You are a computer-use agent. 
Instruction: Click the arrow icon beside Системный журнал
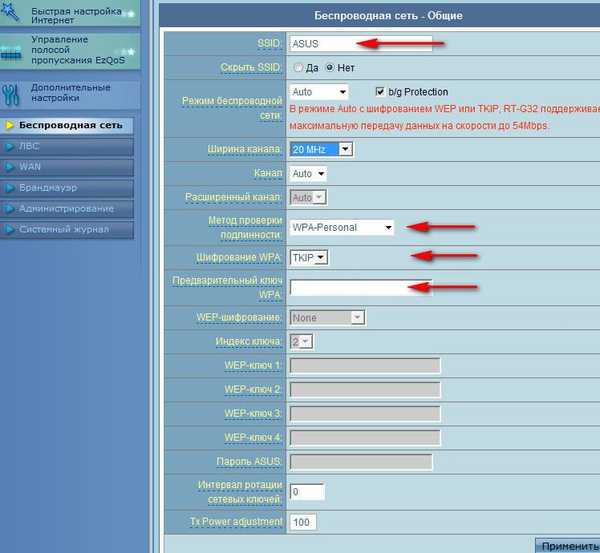[10, 229]
